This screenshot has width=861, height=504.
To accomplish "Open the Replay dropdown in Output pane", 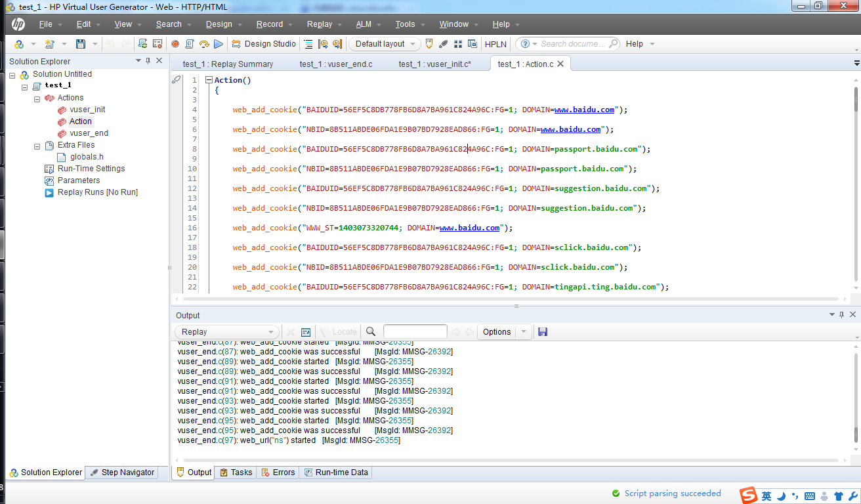I will 228,332.
